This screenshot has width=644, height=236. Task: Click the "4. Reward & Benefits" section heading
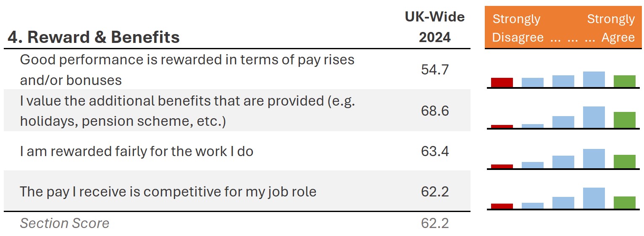coord(93,37)
